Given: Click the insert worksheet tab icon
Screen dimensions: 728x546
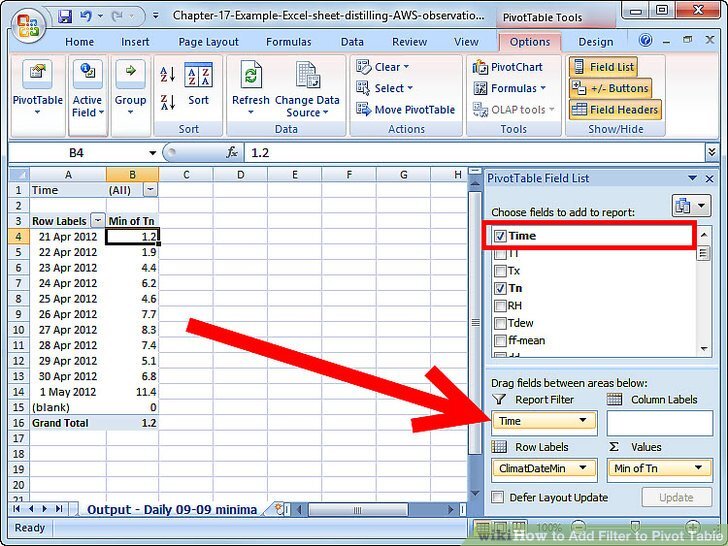Looking at the screenshot, I should pos(280,509).
